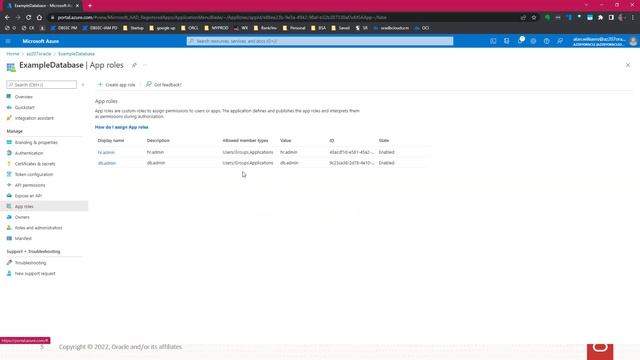Open Roles and administrators

pos(38,228)
